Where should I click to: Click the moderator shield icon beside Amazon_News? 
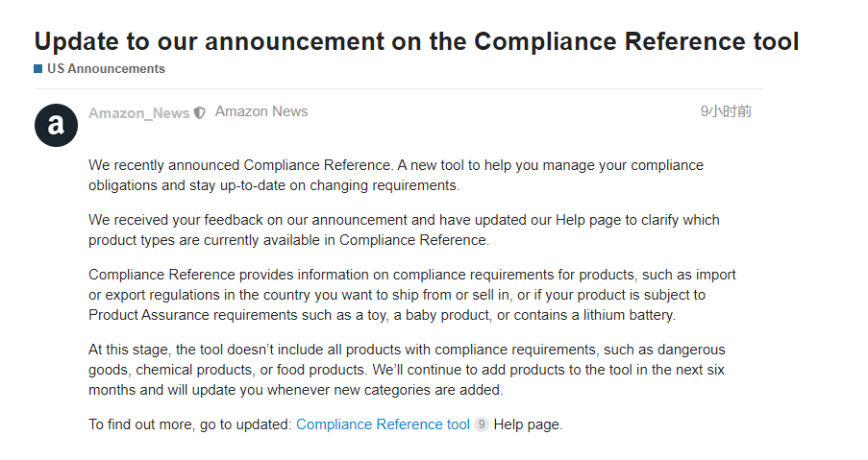tap(200, 112)
